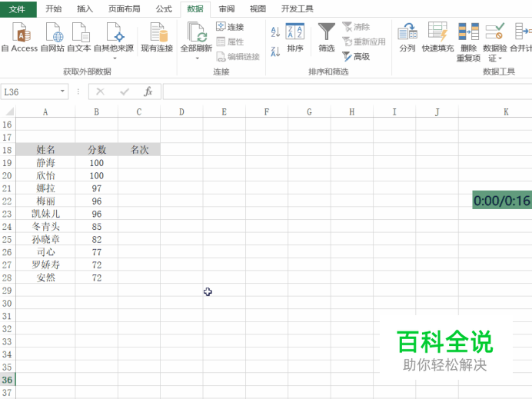Click the score cell with 85
The width and height of the screenshot is (532, 399).
(97, 227)
